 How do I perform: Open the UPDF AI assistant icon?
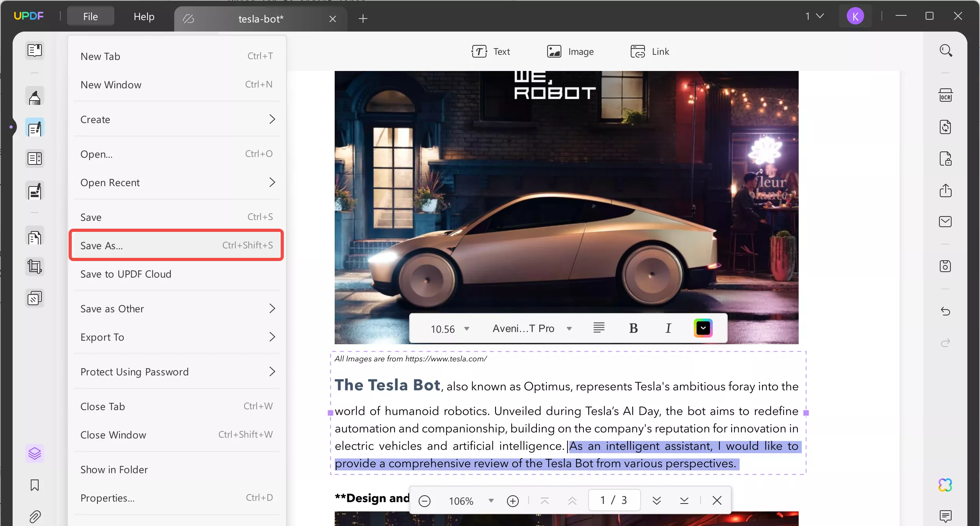[x=946, y=485]
